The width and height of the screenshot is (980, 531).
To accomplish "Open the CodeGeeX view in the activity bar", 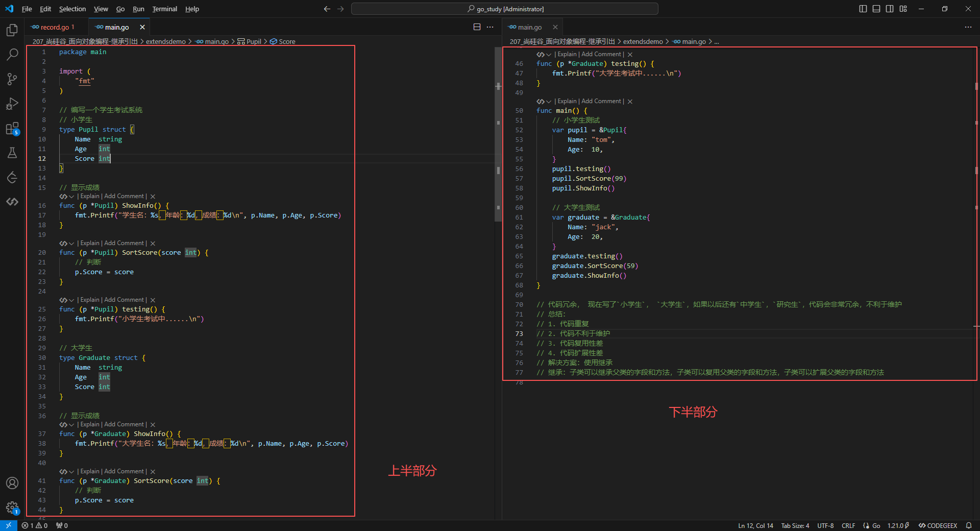I will (12, 202).
